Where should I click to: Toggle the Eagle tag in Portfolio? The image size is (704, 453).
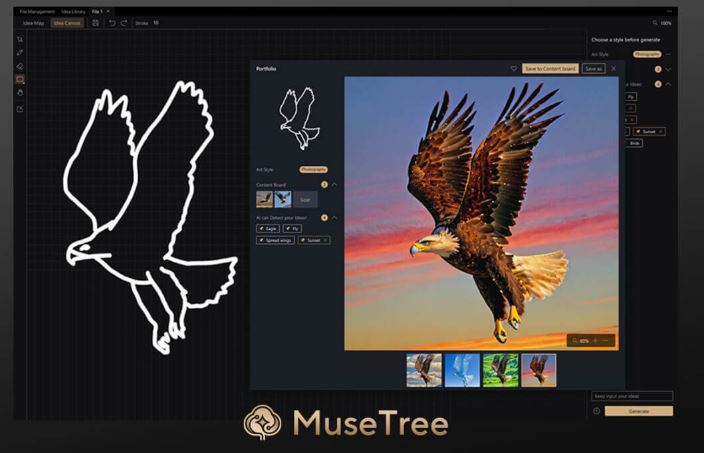click(267, 228)
